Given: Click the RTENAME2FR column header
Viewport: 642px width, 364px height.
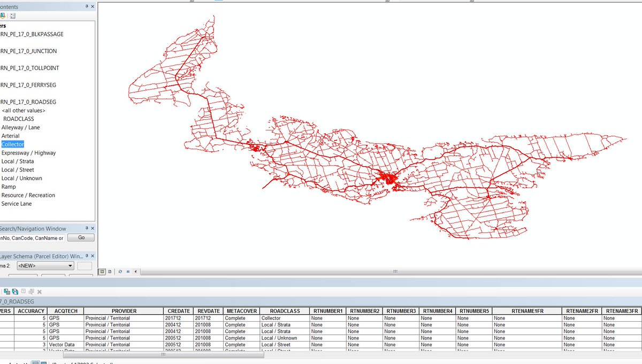Looking at the screenshot, I should click(x=582, y=311).
